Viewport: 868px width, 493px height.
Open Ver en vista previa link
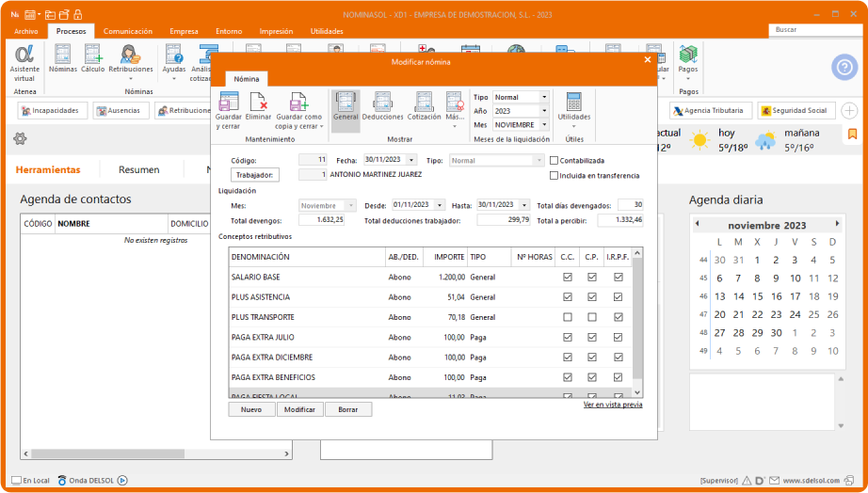click(613, 405)
